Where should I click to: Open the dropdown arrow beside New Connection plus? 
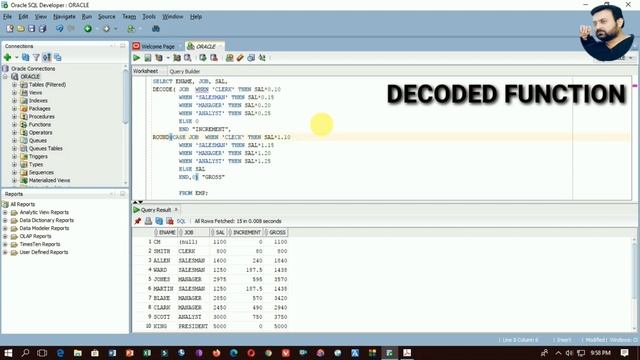(16, 58)
